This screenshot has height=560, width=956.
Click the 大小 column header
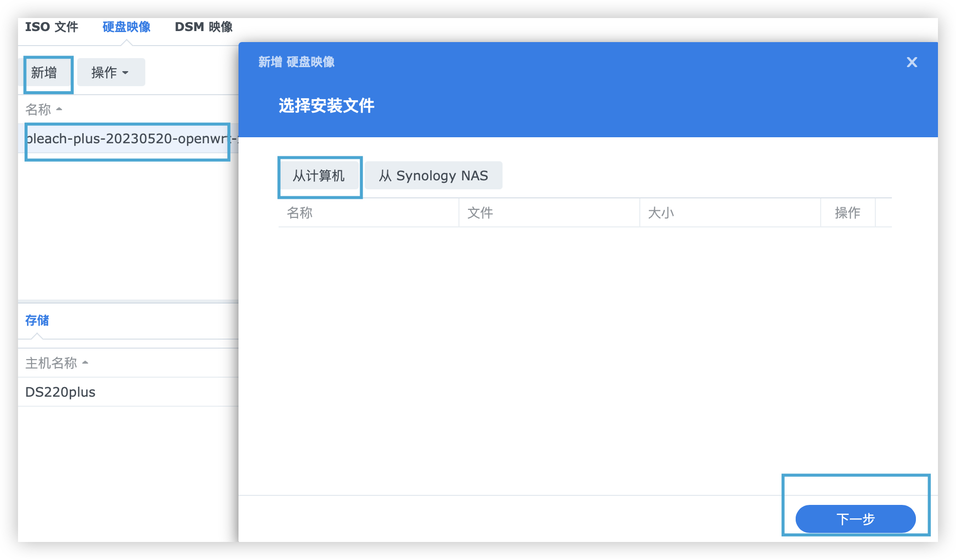tap(661, 213)
